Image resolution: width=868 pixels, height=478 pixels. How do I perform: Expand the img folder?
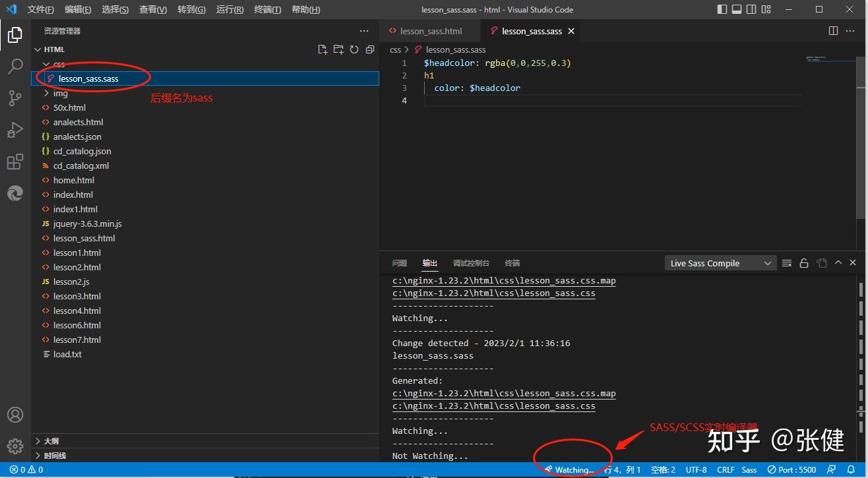click(60, 93)
